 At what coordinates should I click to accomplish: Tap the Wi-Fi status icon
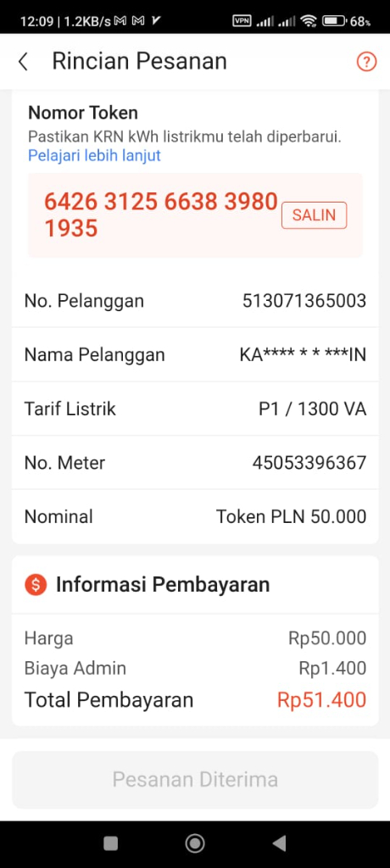pyautogui.click(x=309, y=21)
